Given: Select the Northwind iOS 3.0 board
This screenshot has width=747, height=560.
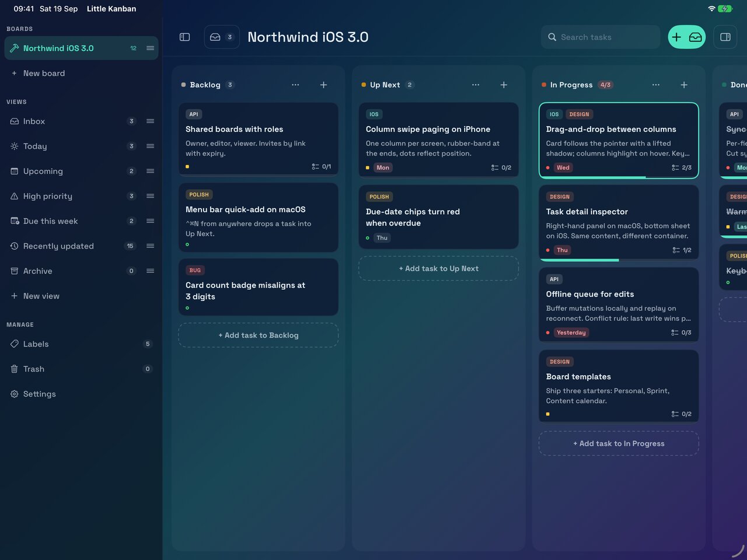Looking at the screenshot, I should pos(81,48).
